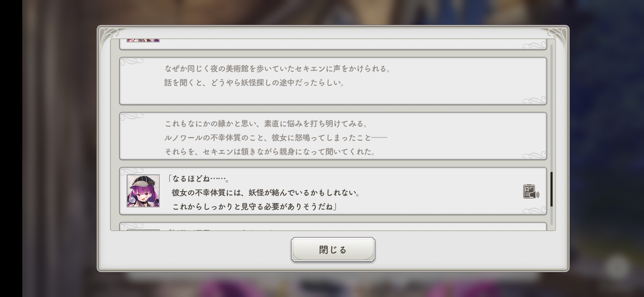Screen dimensions: 644x297
Task: Click the line ルノワールの不幸体質のこと
Action: (x=275, y=137)
